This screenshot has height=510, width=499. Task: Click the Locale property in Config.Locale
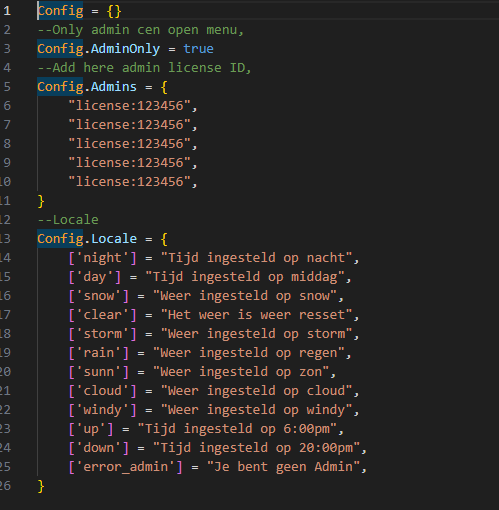pos(114,239)
